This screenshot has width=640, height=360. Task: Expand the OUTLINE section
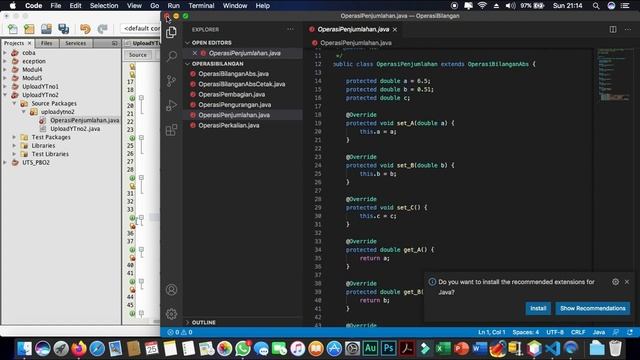click(x=187, y=322)
